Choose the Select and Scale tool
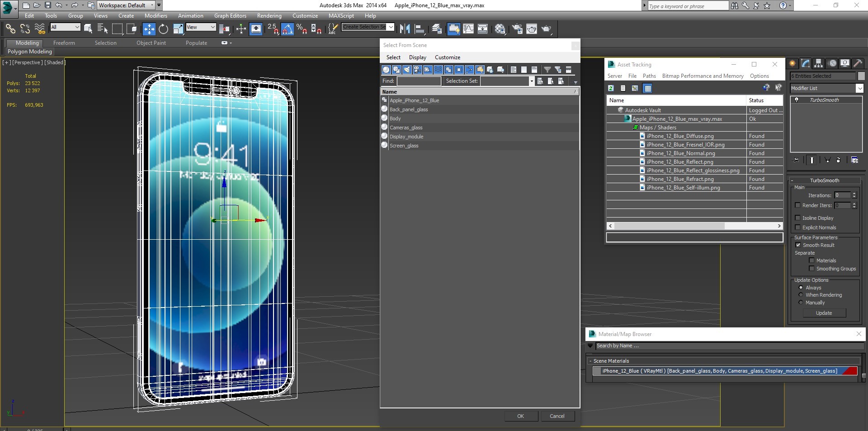The width and height of the screenshot is (868, 431). 178,29
